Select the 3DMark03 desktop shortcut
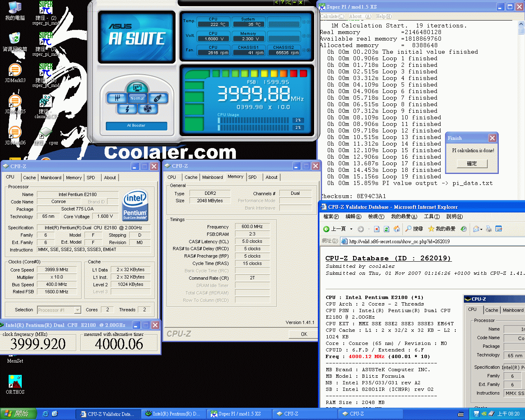The image size is (525, 420). pos(15,73)
